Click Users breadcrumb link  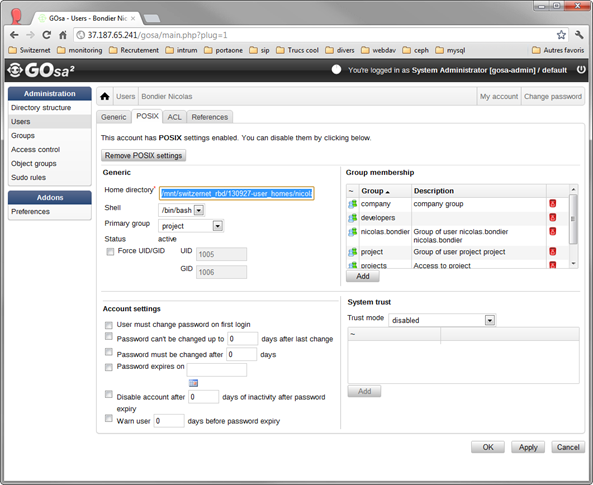(x=126, y=96)
